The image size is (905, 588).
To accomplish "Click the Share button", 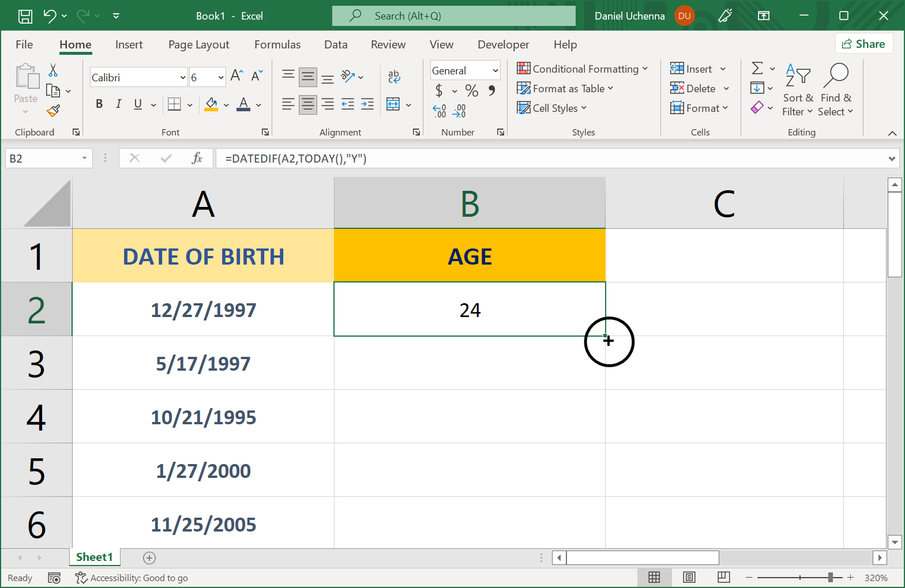I will click(863, 44).
